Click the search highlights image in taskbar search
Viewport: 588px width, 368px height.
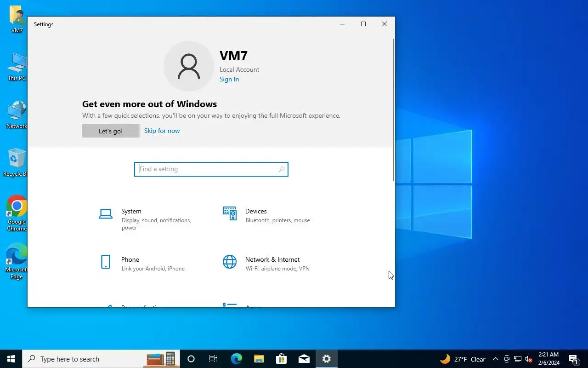click(161, 359)
